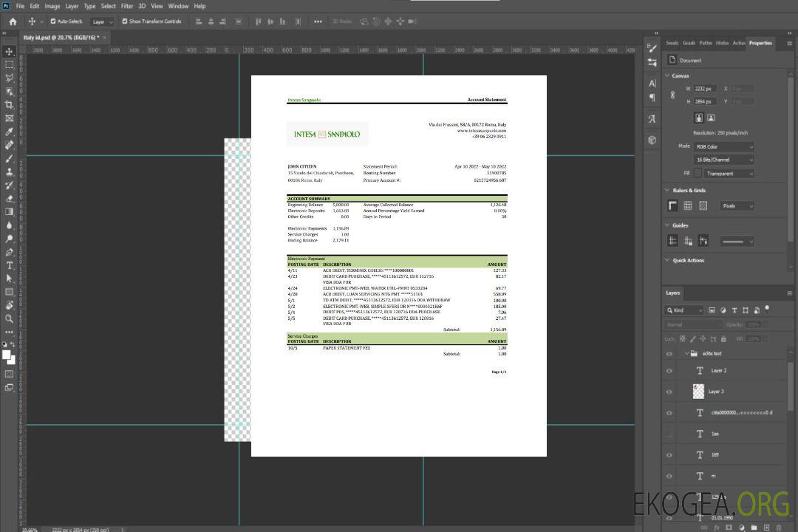The height and width of the screenshot is (532, 798).
Task: Click the Home icon in options bar
Action: point(13,21)
